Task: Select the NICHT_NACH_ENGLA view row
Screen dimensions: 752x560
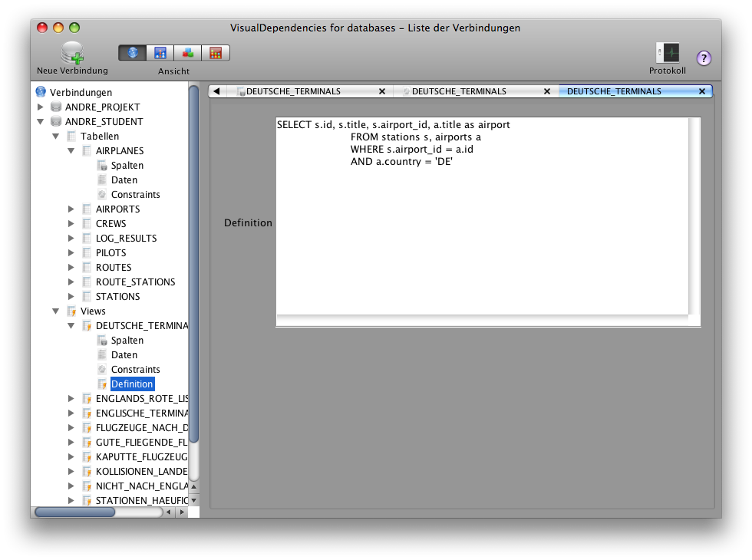Action: tap(142, 486)
